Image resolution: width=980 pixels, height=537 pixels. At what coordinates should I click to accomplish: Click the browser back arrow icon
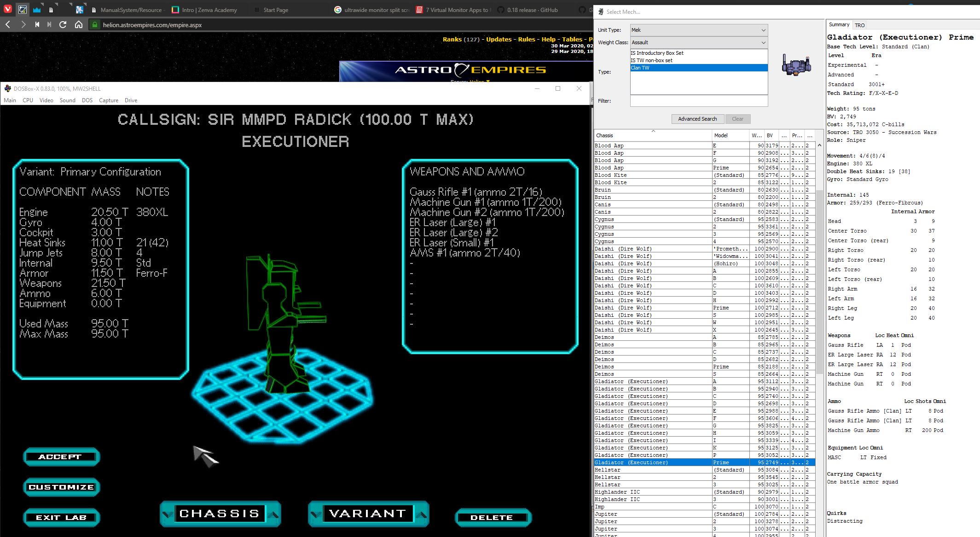click(8, 24)
